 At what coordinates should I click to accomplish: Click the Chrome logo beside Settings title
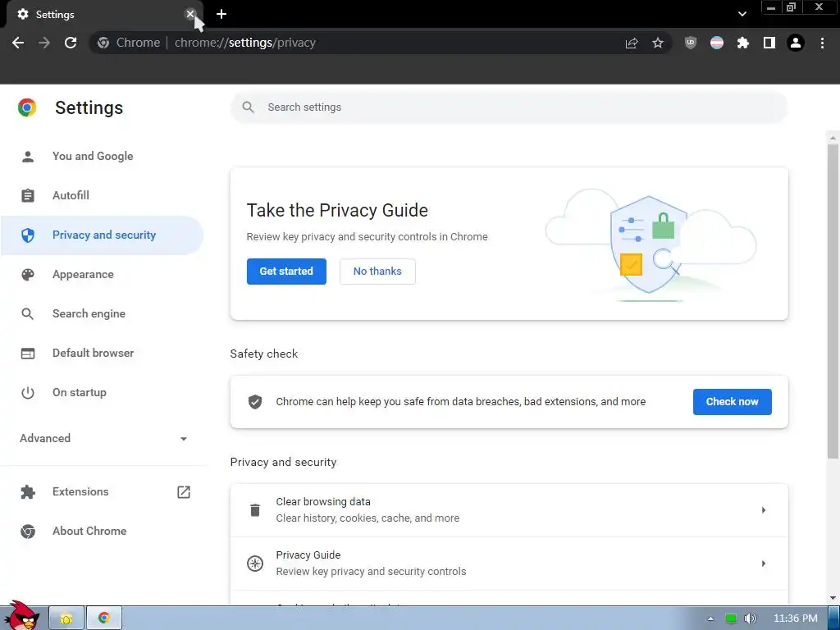point(27,107)
